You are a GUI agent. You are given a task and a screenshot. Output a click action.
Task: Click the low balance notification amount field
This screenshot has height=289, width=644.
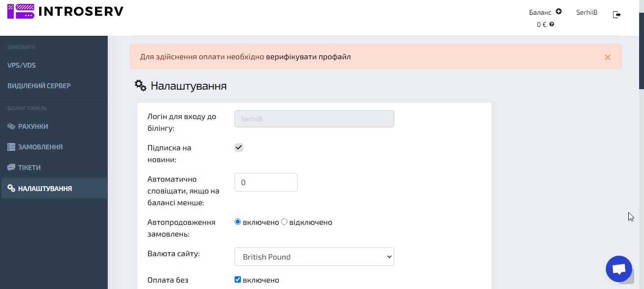click(266, 182)
